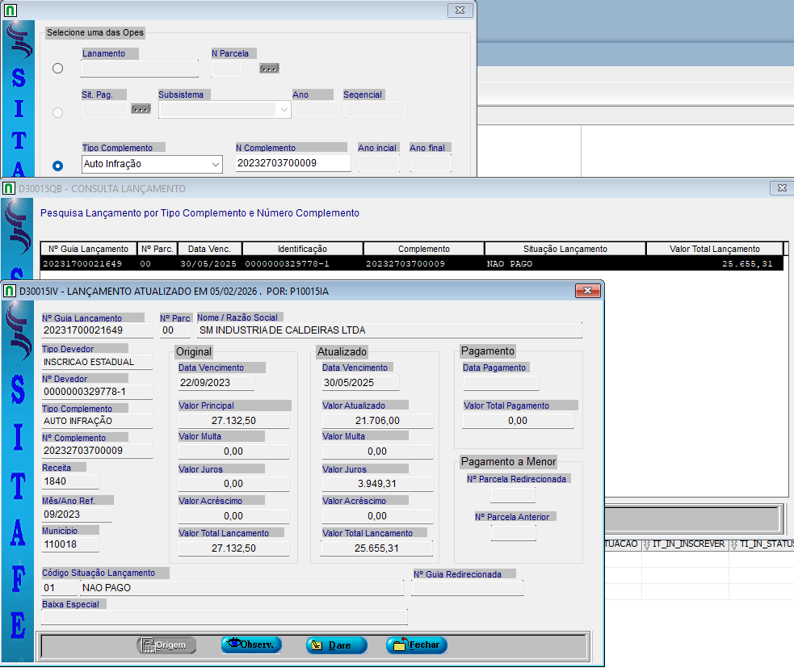
Task: Click the lookup button beside Sit. Pag.
Action: pyautogui.click(x=141, y=109)
